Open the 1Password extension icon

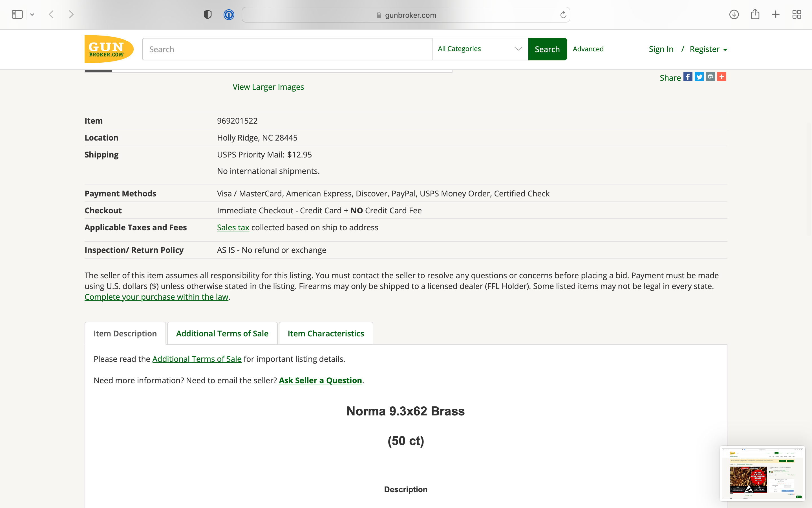[x=229, y=14]
